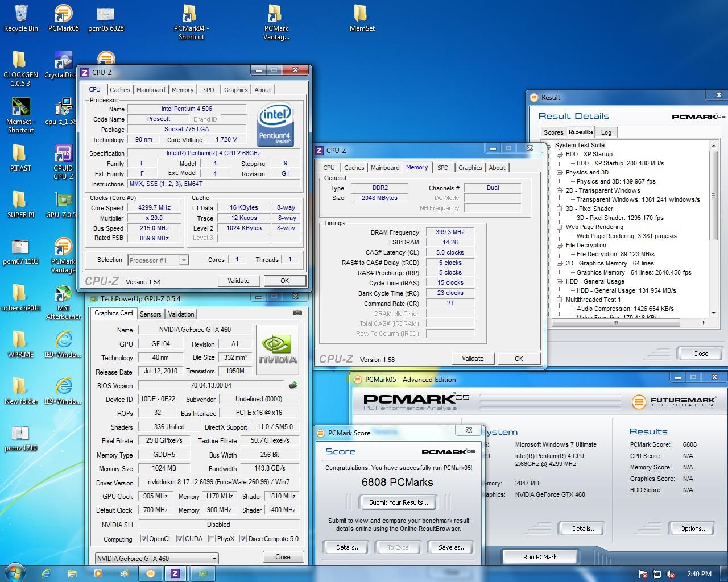Open the pcmv1710 desktop file
Image resolution: width=728 pixels, height=582 pixels.
click(x=20, y=437)
